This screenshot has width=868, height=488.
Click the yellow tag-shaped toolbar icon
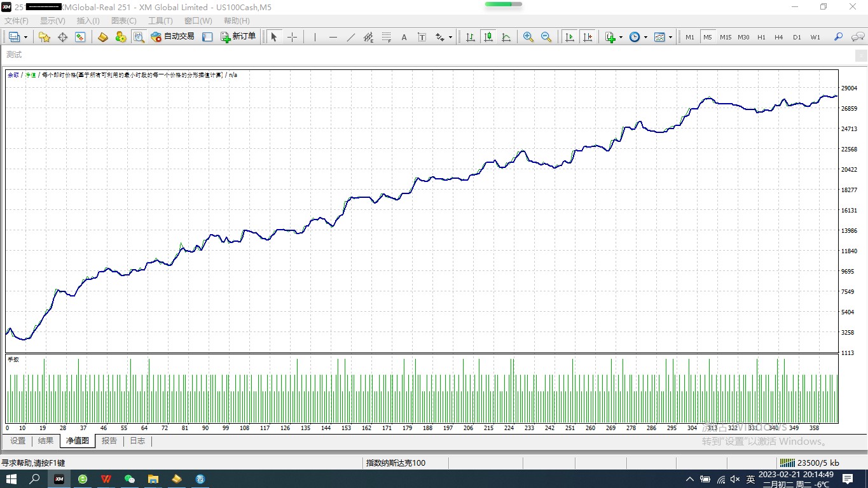point(103,37)
